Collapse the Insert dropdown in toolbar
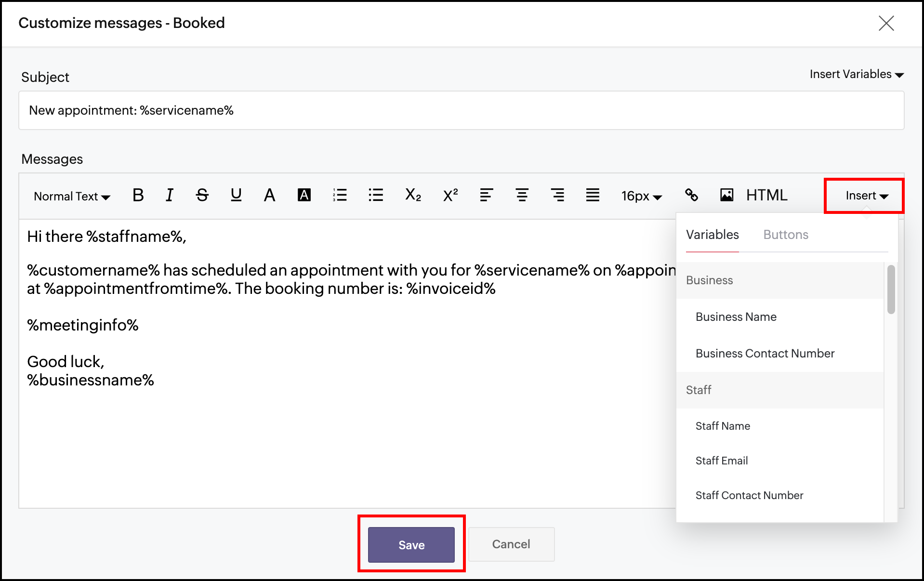The height and width of the screenshot is (581, 924). (867, 196)
